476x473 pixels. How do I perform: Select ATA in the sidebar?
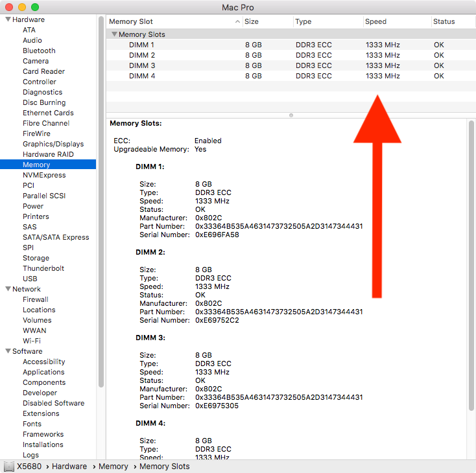(29, 30)
